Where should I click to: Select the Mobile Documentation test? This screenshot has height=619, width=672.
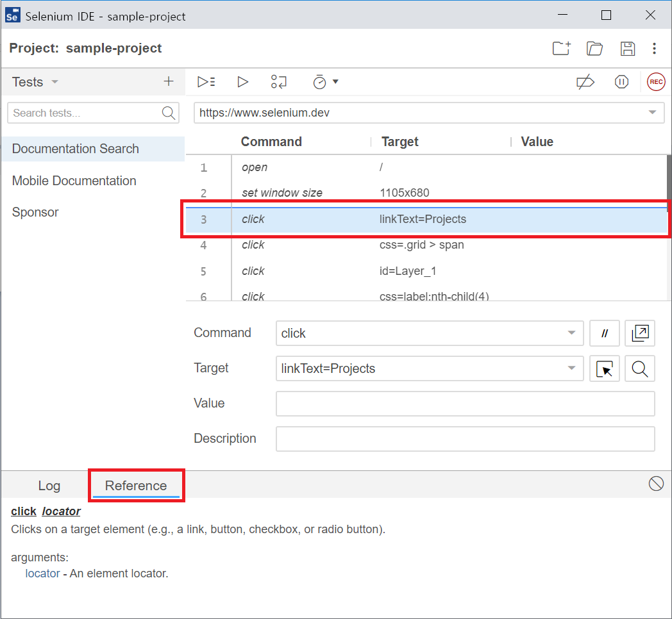74,181
